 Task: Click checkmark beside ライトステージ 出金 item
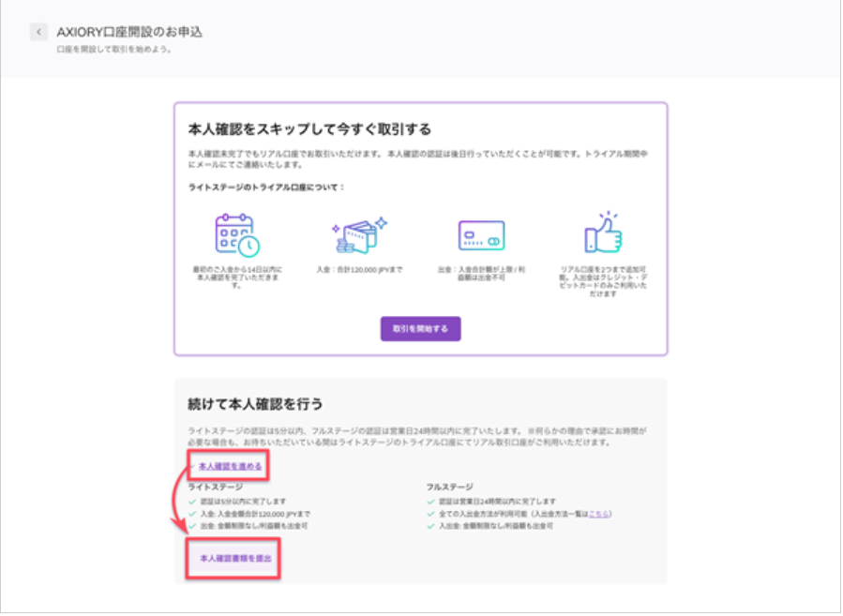[x=192, y=526]
